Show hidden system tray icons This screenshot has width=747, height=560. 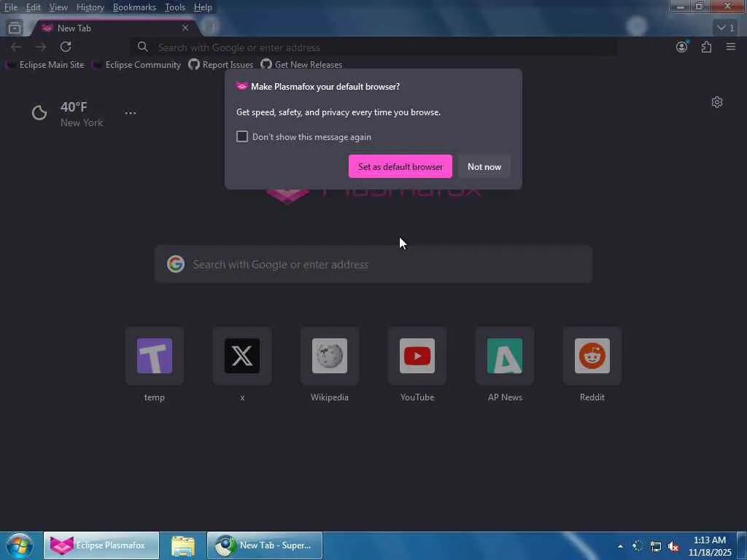point(620,546)
